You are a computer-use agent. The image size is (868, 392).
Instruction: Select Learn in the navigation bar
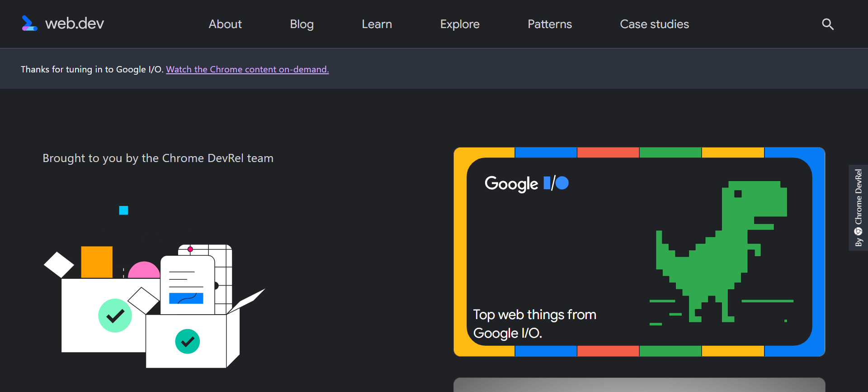click(x=377, y=24)
